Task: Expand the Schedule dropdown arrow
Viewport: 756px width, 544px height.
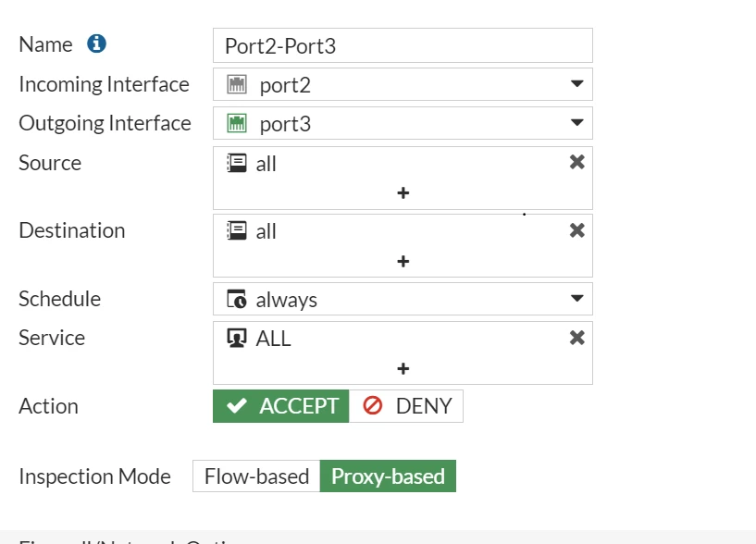Action: pos(577,298)
